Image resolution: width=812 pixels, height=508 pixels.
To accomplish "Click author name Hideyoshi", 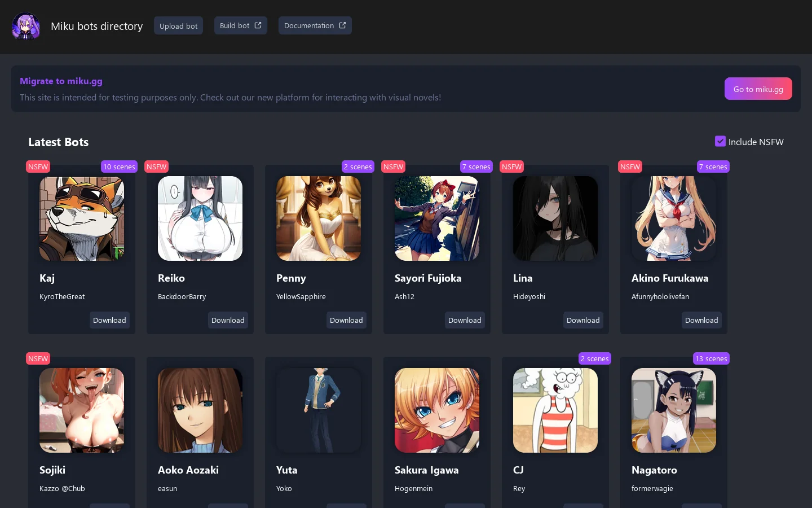I will [x=529, y=296].
